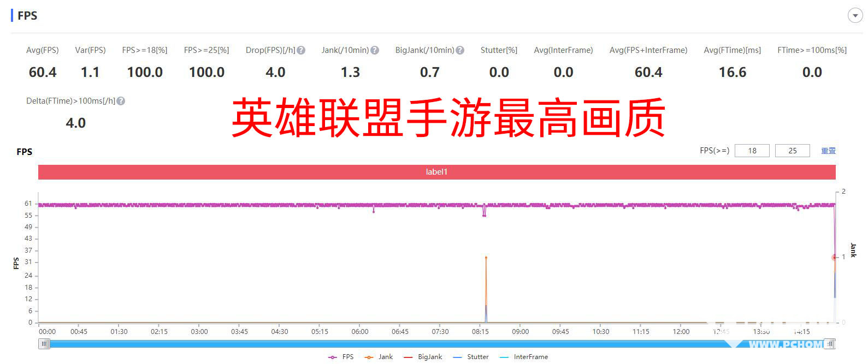Click the blue reset link 重置
This screenshot has height=364, width=868.
828,151
